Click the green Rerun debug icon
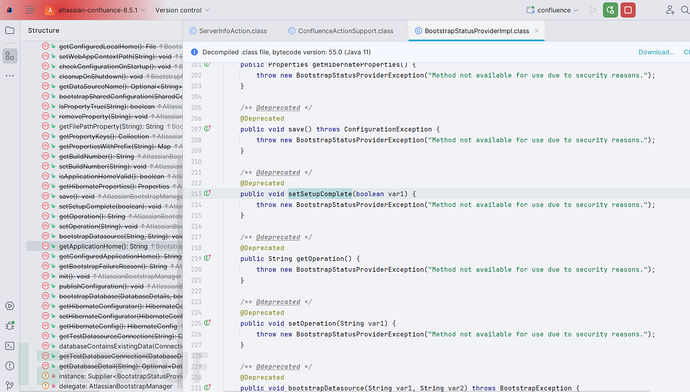This screenshot has height=392, width=690. pyautogui.click(x=610, y=10)
